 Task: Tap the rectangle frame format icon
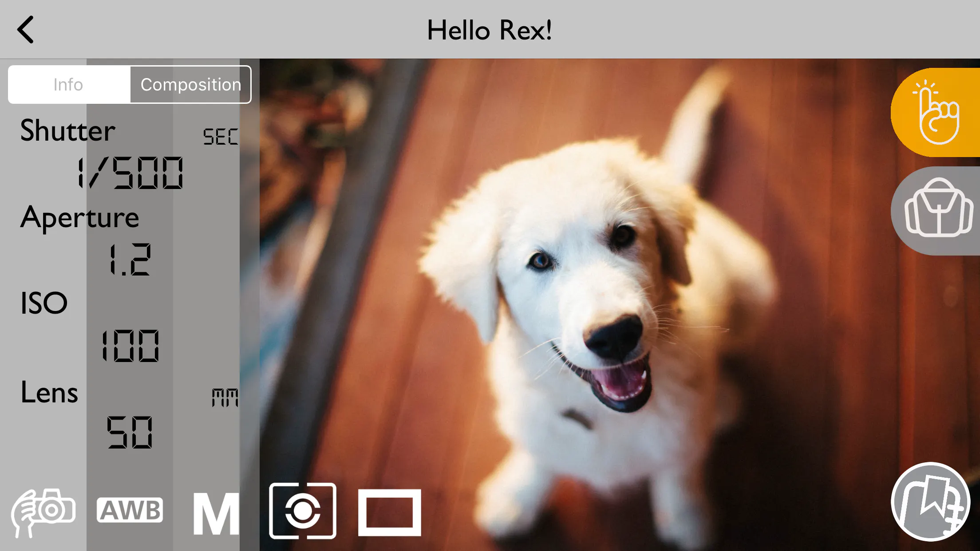[389, 512]
